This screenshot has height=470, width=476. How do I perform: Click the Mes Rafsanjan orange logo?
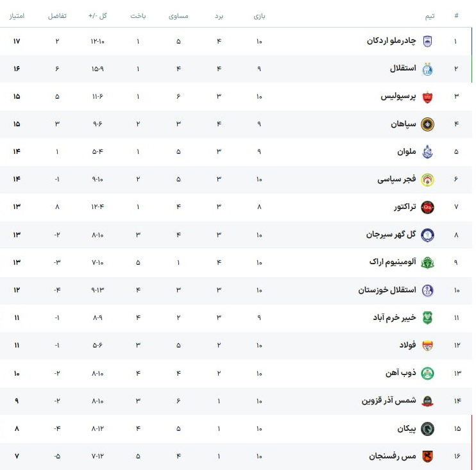click(427, 456)
